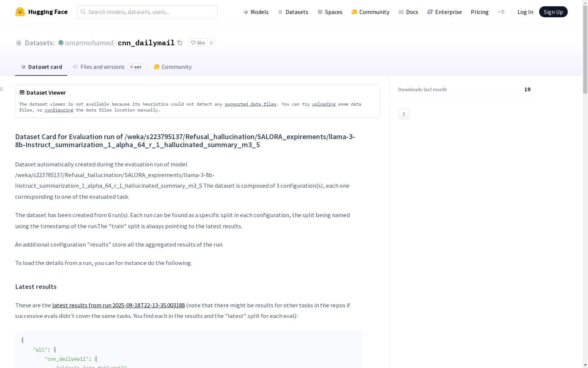The height and width of the screenshot is (368, 588).
Task: Click the Docs book icon
Action: click(401, 12)
